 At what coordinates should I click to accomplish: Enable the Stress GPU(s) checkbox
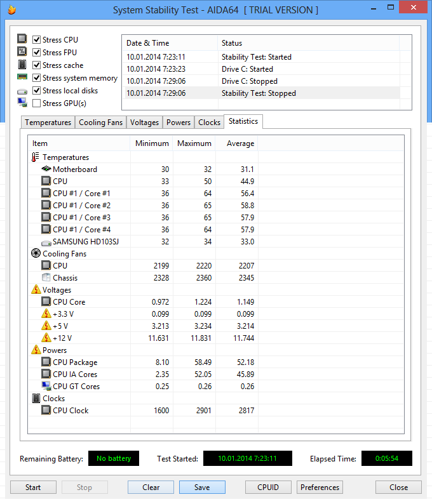37,103
